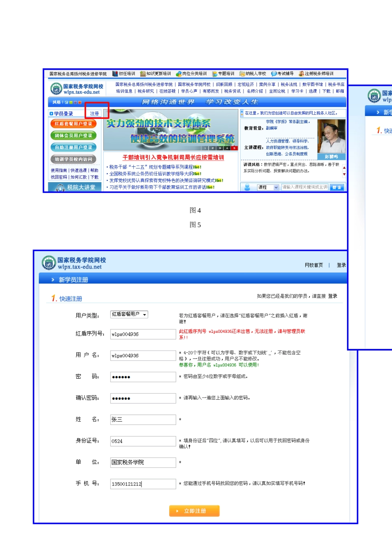This screenshot has height=555, width=392.
Task: Click the 学习卡 navigation link
Action: pos(297,91)
